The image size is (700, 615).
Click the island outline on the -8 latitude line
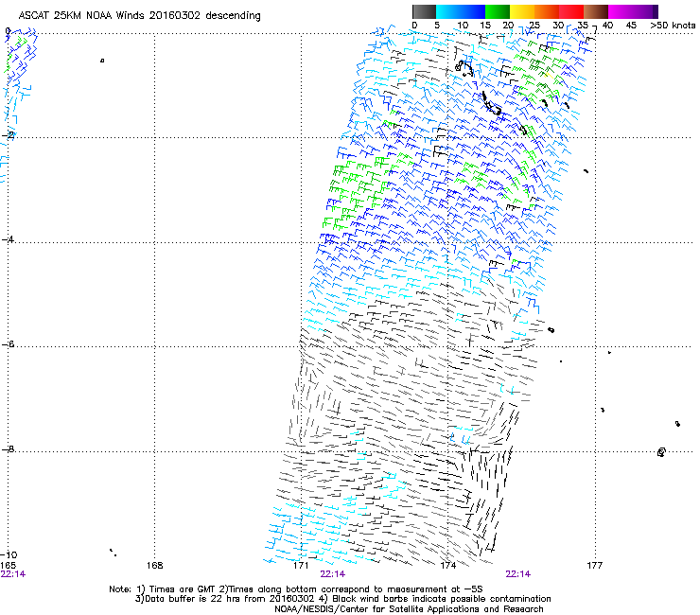[661, 452]
